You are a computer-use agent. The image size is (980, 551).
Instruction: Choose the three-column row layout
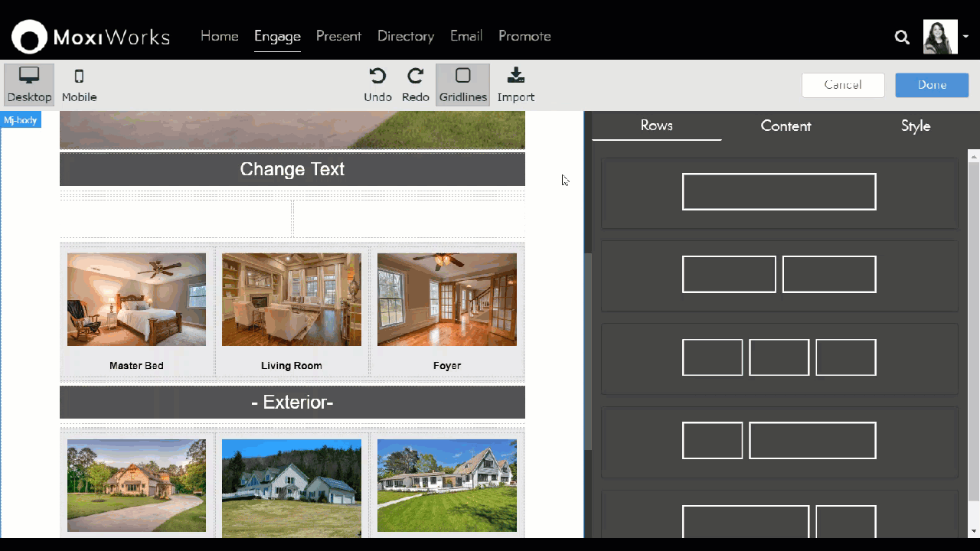(x=779, y=357)
